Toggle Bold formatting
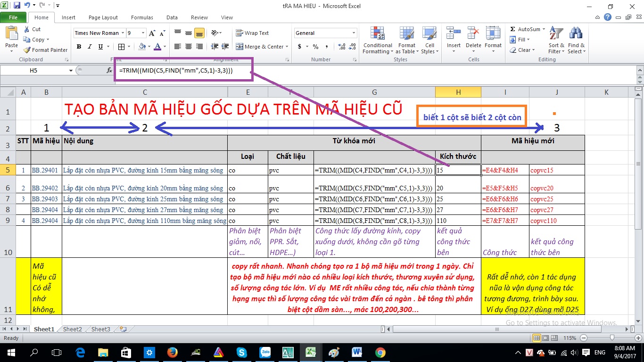 (x=79, y=47)
